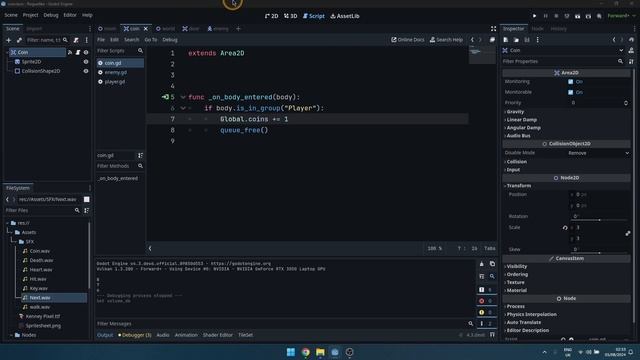This screenshot has height=360, width=640.
Task: Instantiate child scene with link icon
Action: tap(19, 40)
